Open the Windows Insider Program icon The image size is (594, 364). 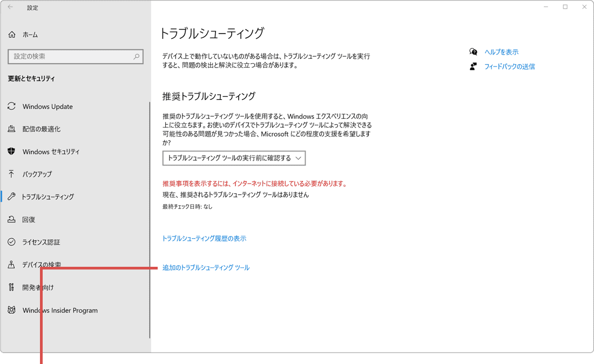point(11,310)
